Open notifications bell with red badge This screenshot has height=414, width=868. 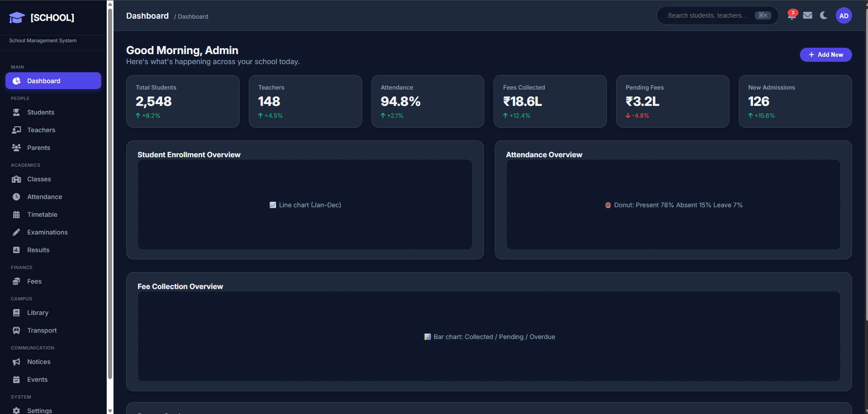pyautogui.click(x=792, y=15)
